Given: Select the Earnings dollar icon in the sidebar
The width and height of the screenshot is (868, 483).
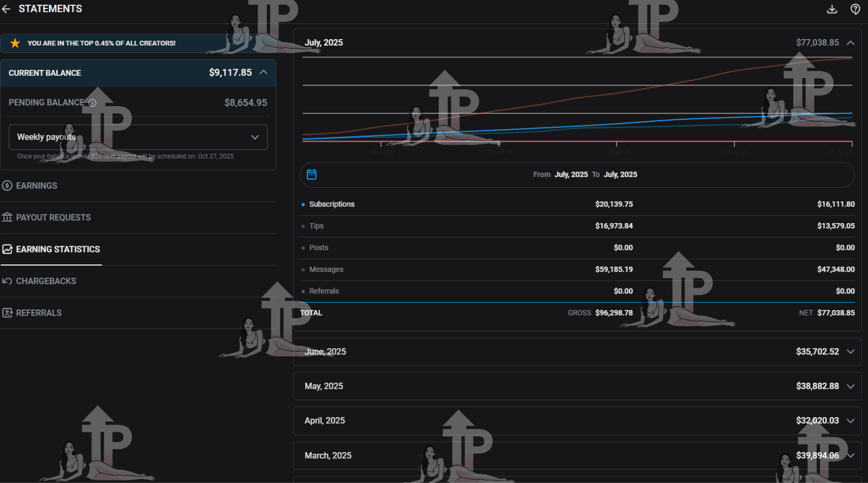Looking at the screenshot, I should [x=7, y=186].
